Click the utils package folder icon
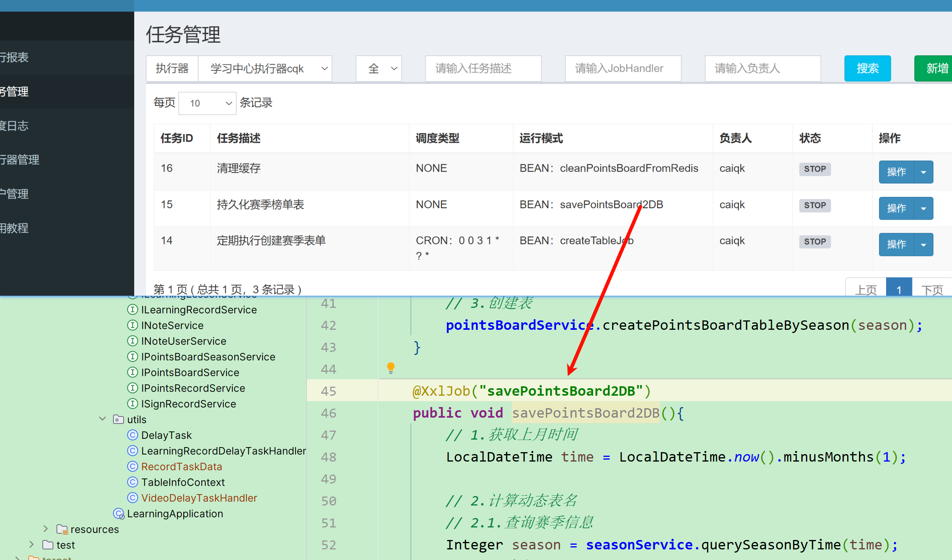The image size is (952, 560). coord(118,419)
